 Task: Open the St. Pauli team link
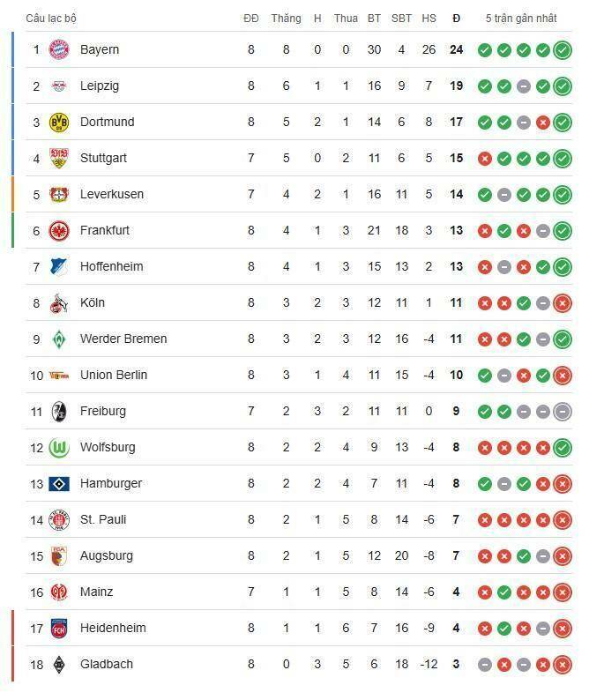(101, 519)
